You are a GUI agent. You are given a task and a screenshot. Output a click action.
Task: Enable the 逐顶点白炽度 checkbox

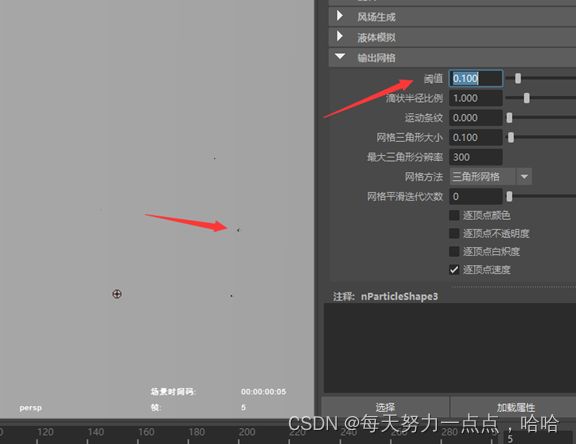pos(454,252)
